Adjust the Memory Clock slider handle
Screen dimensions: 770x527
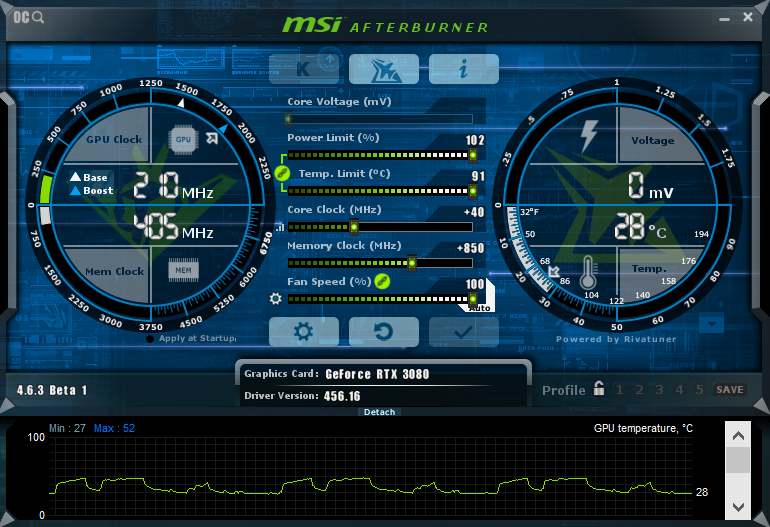pyautogui.click(x=412, y=263)
